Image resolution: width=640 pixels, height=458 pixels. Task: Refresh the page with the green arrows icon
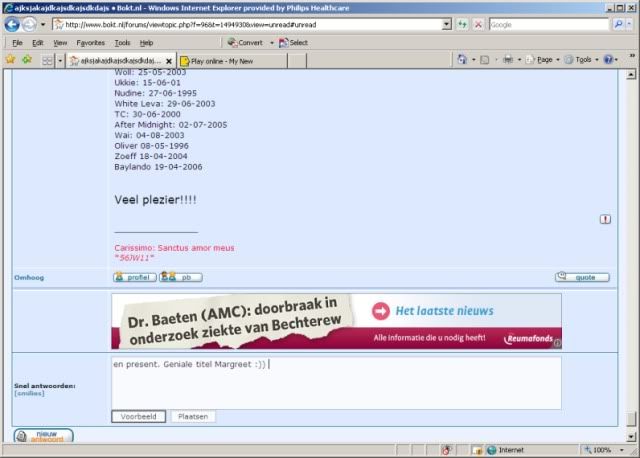[462, 24]
